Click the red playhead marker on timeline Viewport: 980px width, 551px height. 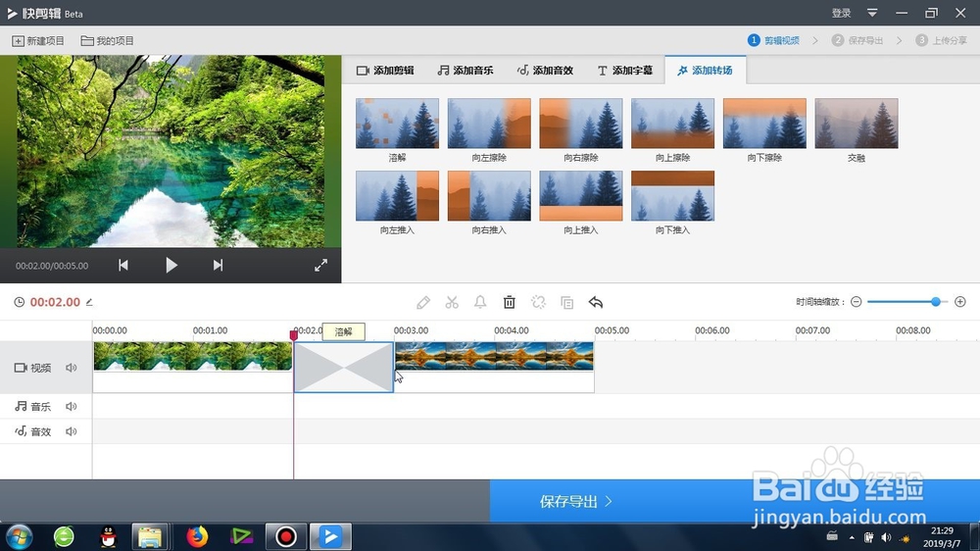(x=294, y=335)
